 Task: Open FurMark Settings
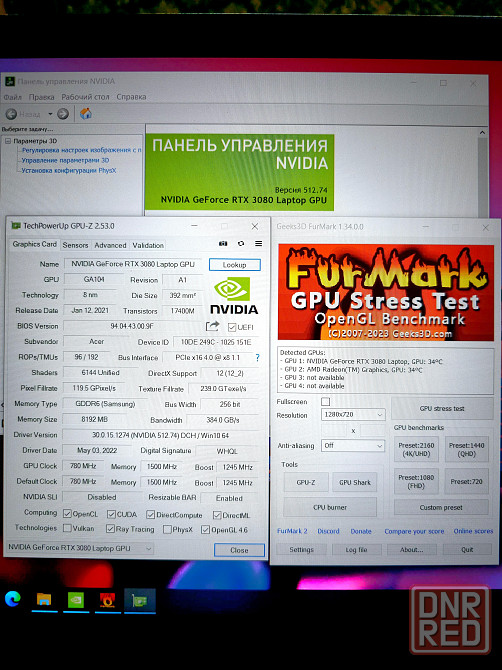(301, 550)
